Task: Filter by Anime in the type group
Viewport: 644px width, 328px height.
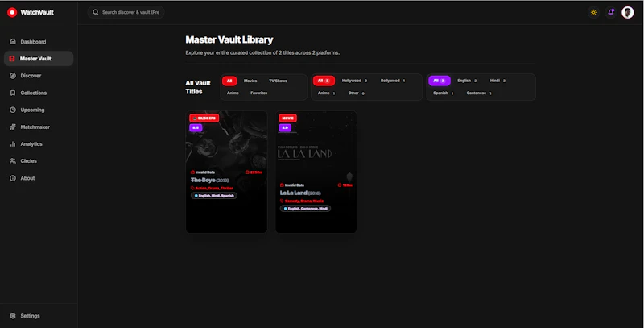Action: click(x=233, y=93)
